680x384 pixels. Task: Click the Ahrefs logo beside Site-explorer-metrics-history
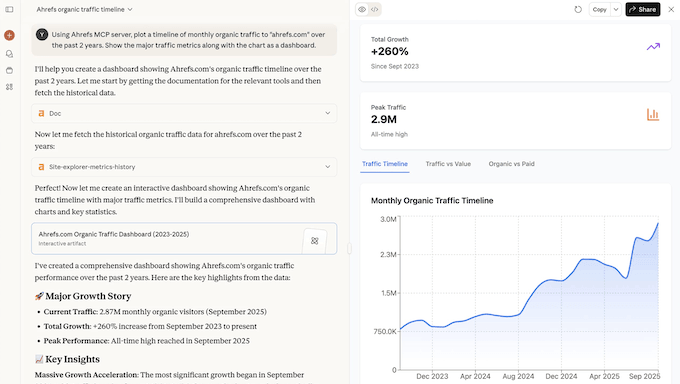pos(41,167)
